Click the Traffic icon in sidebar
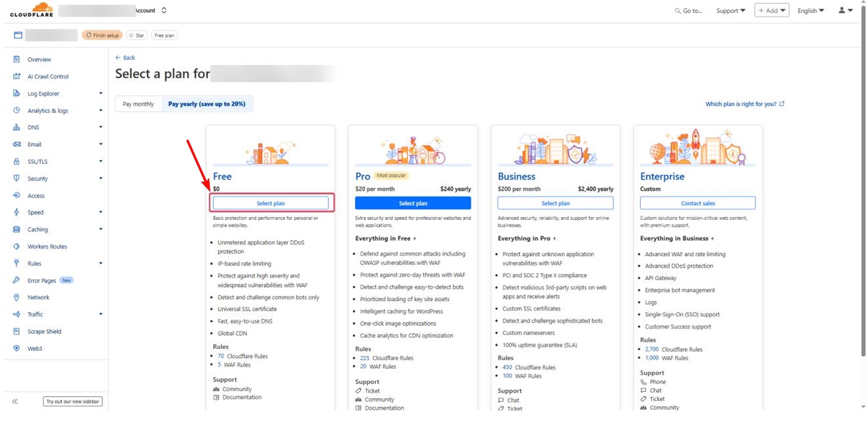Screen dimensions: 868x423 click(16, 314)
